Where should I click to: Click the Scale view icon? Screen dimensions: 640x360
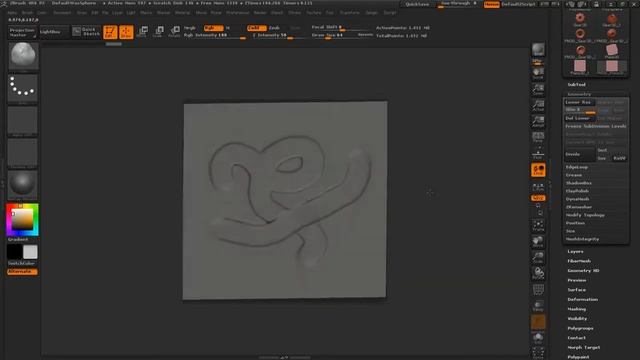pos(538,258)
